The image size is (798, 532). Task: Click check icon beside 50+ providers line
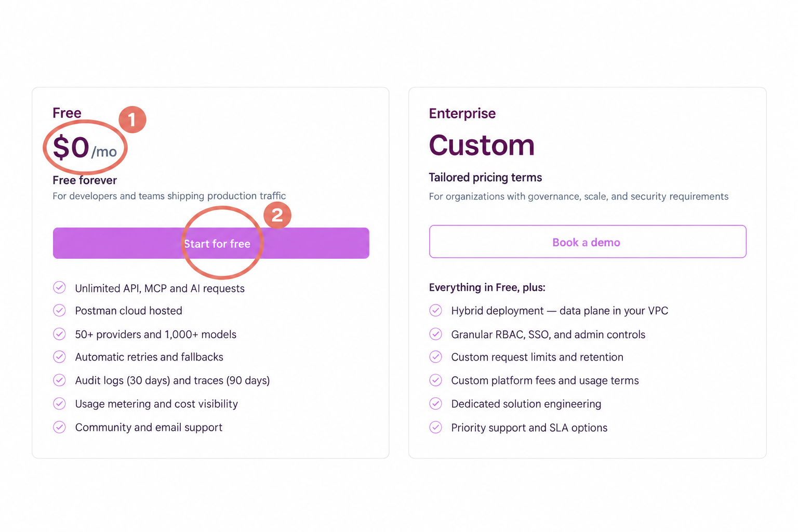tap(60, 334)
